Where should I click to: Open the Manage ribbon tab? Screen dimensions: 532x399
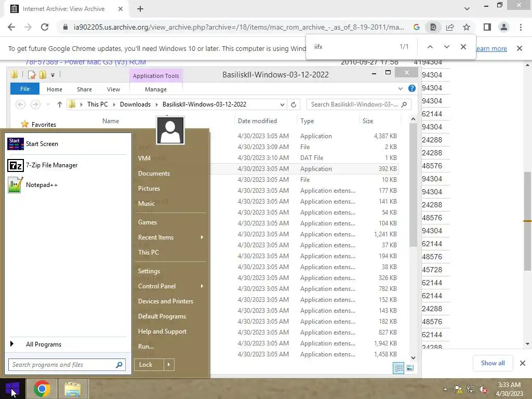pyautogui.click(x=156, y=89)
